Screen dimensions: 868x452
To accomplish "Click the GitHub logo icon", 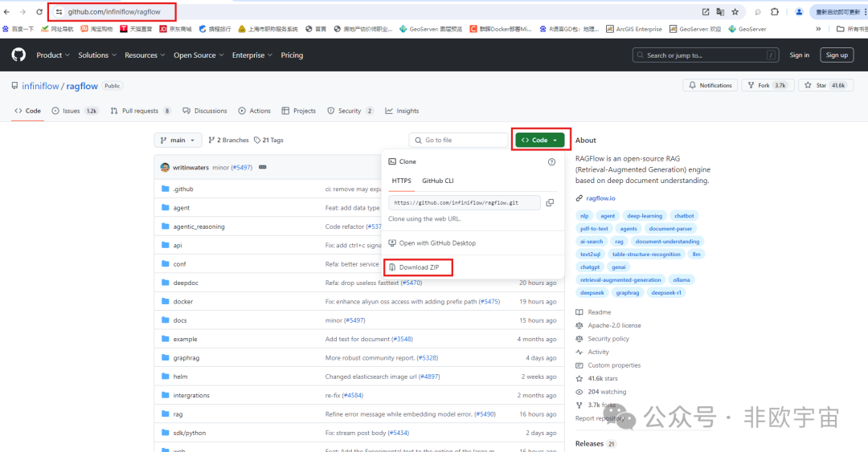I will tap(18, 55).
